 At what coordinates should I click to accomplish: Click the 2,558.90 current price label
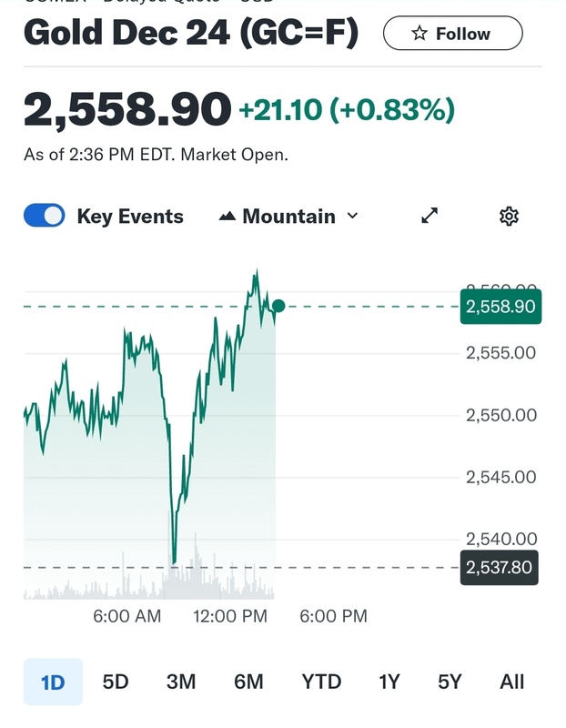[500, 307]
